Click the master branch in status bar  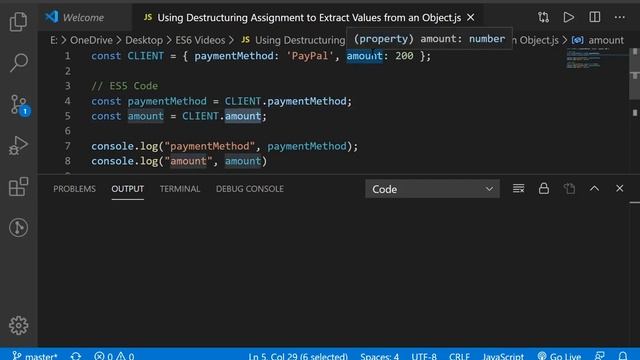[x=35, y=356]
